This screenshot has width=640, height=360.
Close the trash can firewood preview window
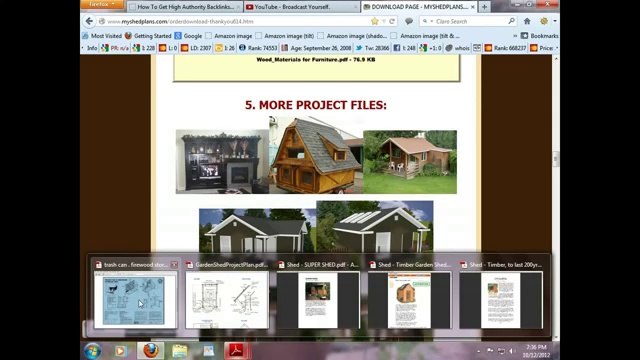click(174, 265)
